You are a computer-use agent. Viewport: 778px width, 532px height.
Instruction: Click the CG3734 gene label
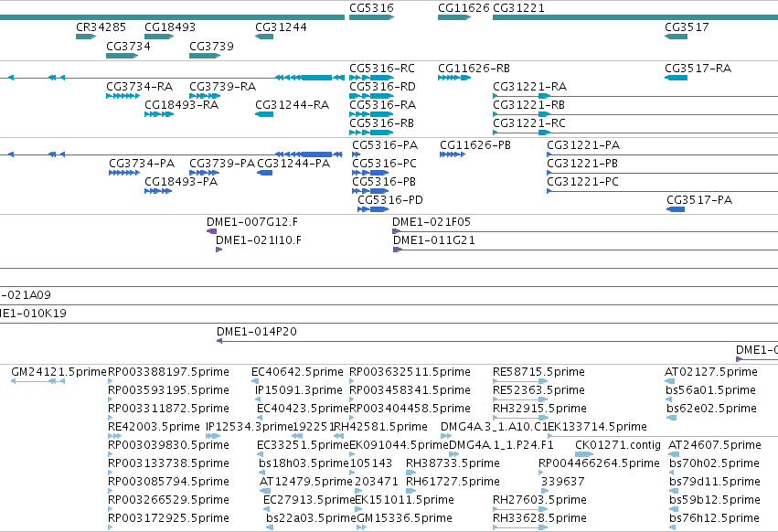pyautogui.click(x=128, y=46)
